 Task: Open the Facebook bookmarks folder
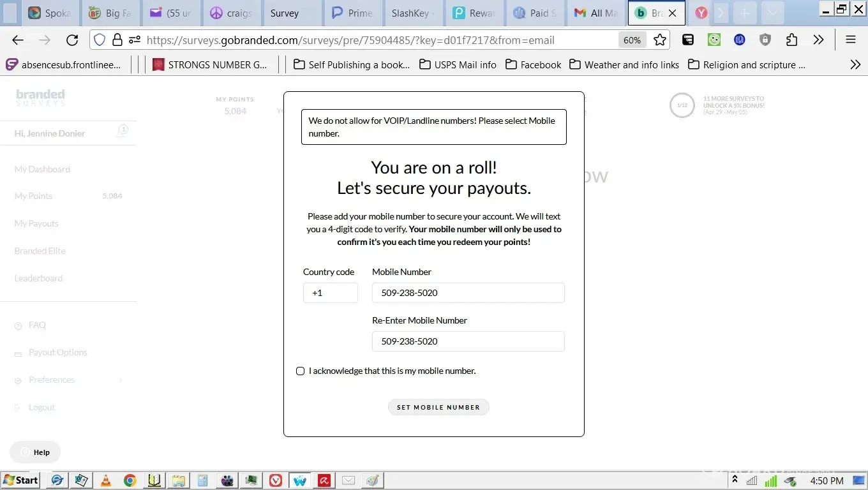click(x=533, y=64)
